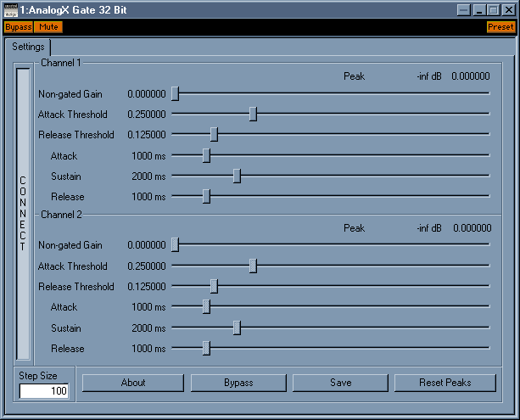Switch to the Settings tab
Viewport: 520px width, 420px height.
tap(28, 47)
